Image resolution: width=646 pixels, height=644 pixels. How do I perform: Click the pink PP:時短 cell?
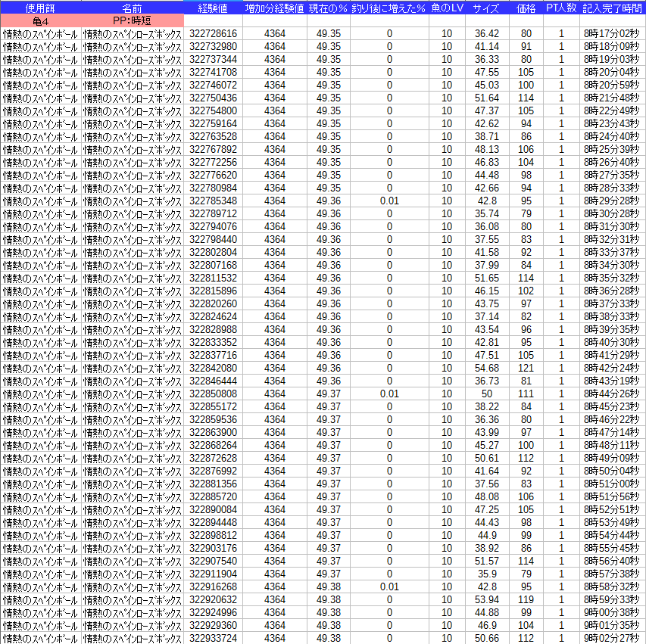[x=132, y=20]
